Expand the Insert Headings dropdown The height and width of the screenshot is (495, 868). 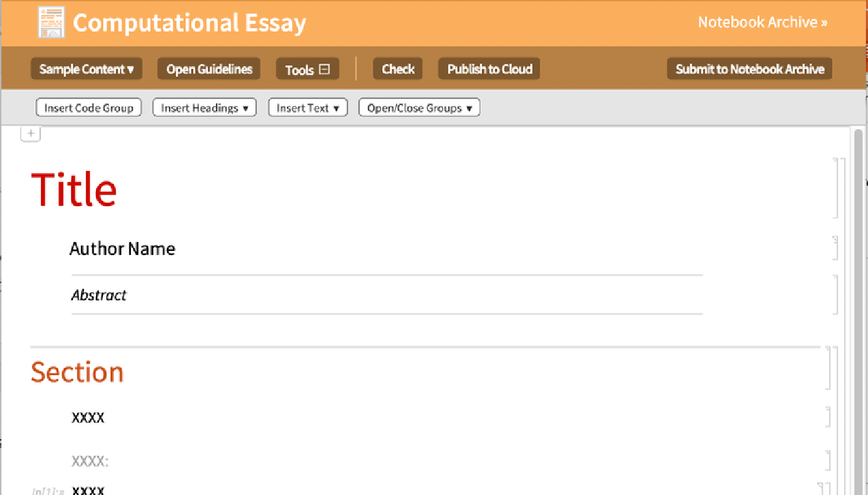coord(204,108)
